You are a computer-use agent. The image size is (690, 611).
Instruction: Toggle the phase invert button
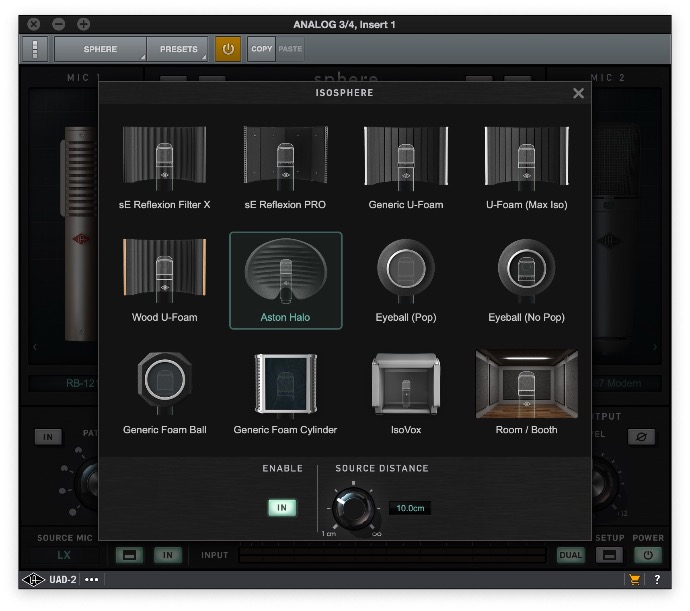coord(641,437)
